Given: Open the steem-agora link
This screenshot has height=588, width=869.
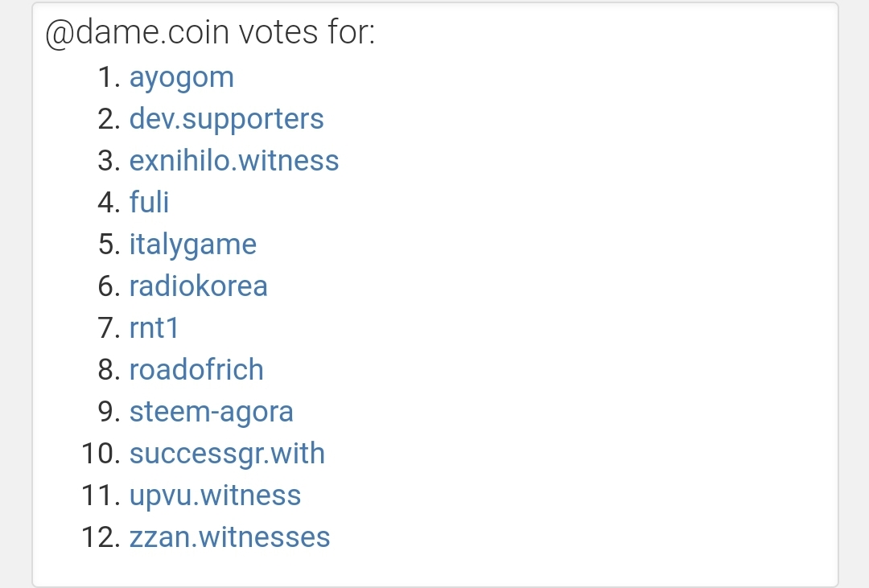Looking at the screenshot, I should (211, 412).
